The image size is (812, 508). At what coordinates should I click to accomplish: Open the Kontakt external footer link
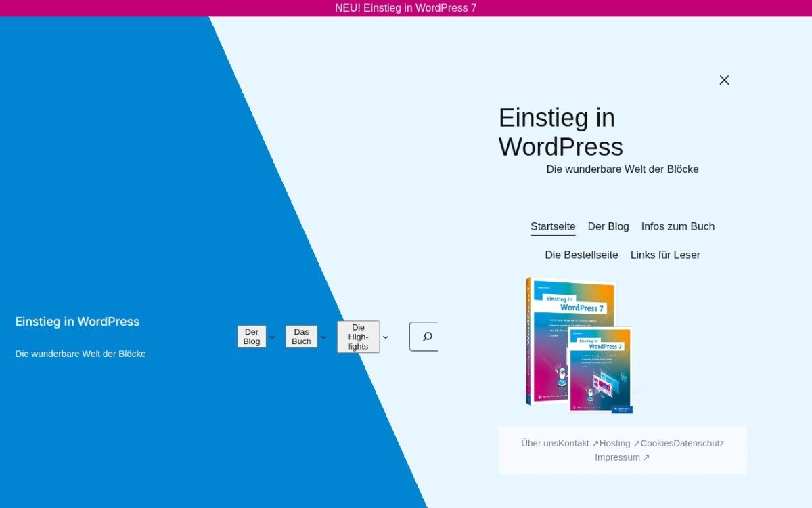pos(579,443)
